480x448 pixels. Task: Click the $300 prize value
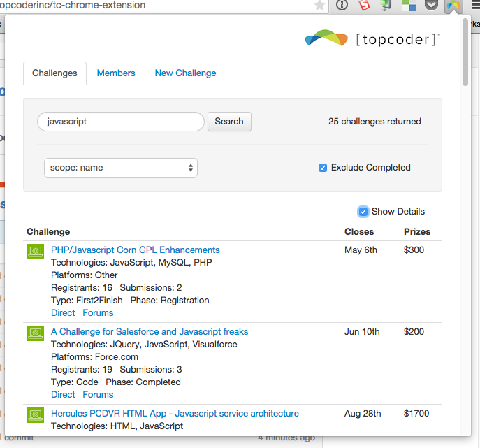pos(414,250)
